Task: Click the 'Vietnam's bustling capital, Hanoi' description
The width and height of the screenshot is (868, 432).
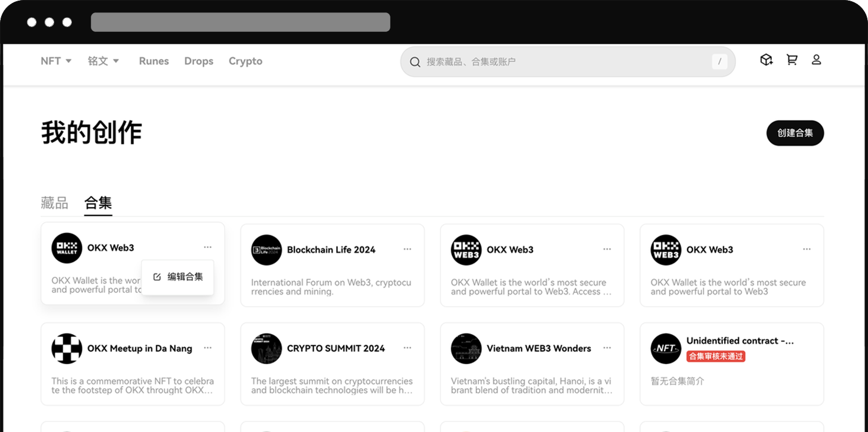Action: point(532,385)
